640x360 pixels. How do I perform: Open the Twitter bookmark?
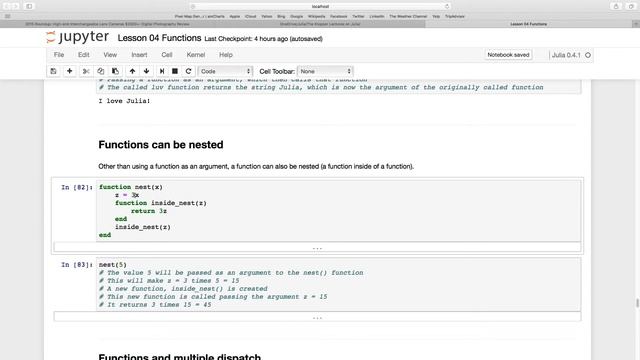click(358, 16)
